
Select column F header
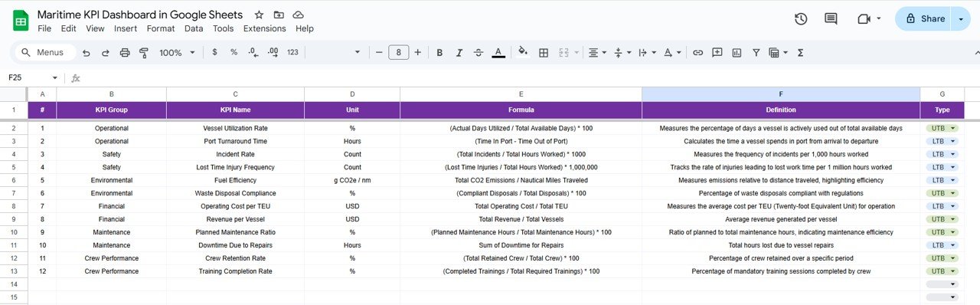tap(781, 94)
